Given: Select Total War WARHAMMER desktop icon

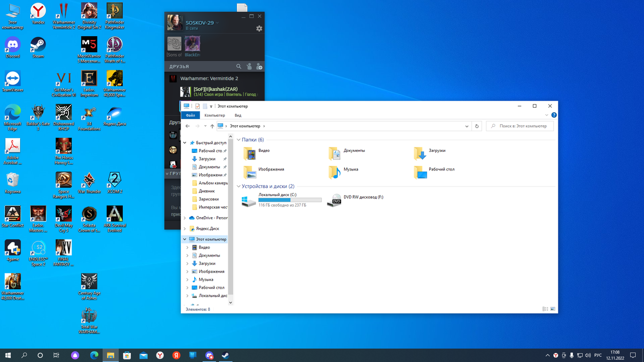Looking at the screenshot, I should [x=89, y=321].
